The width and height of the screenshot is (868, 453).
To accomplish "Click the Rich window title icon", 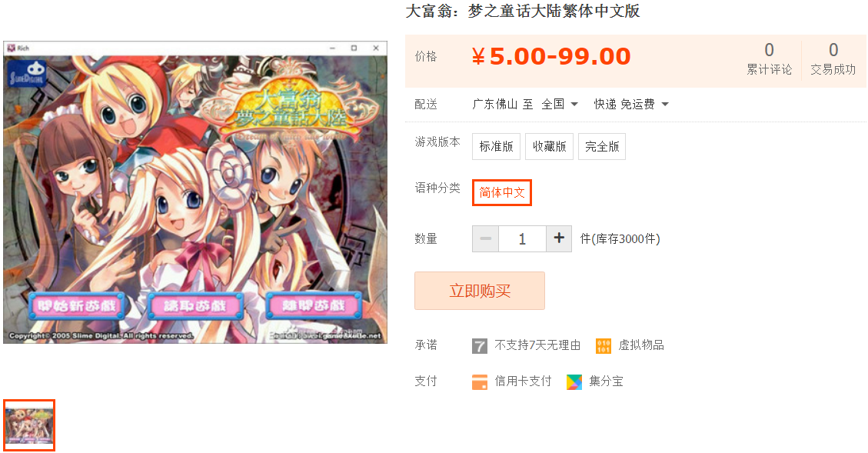I will [x=11, y=48].
